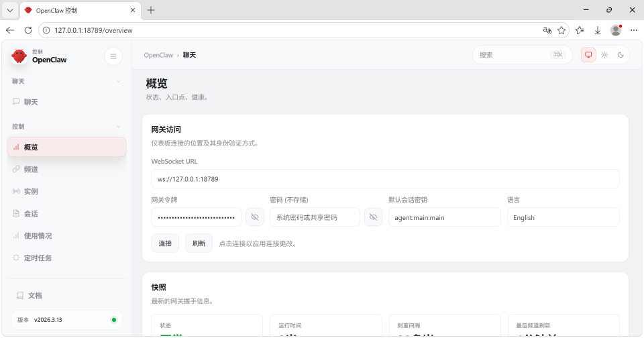This screenshot has width=644, height=338.
Task: Click the green version status dot
Action: (114, 320)
